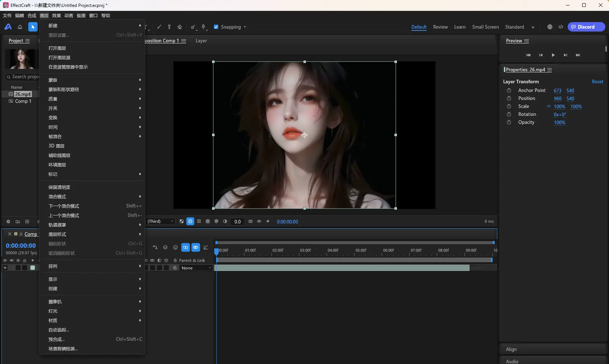Click the color management circle icon in viewer
This screenshot has width=609, height=364.
(x=216, y=221)
